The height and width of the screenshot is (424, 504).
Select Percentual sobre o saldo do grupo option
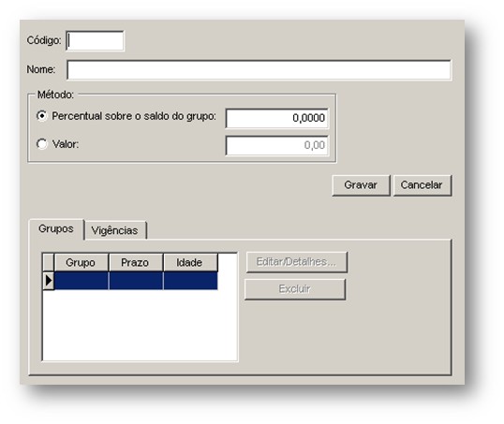click(x=42, y=116)
